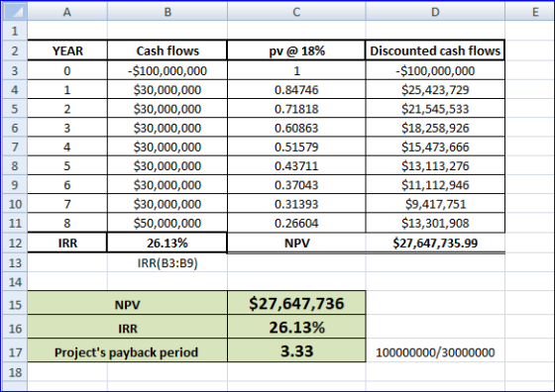Select column C header
Viewport: 555px width, 392px height.
click(x=296, y=12)
